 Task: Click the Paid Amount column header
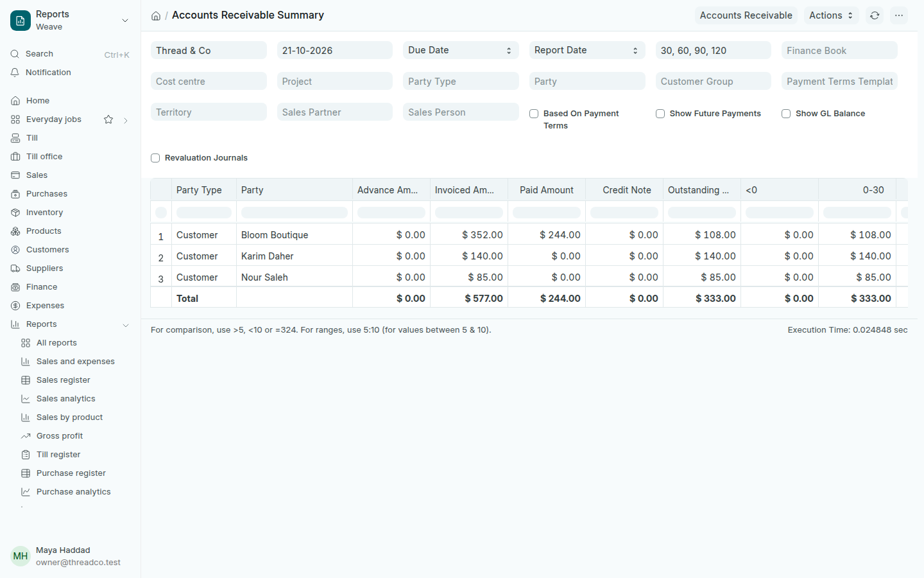tap(546, 190)
